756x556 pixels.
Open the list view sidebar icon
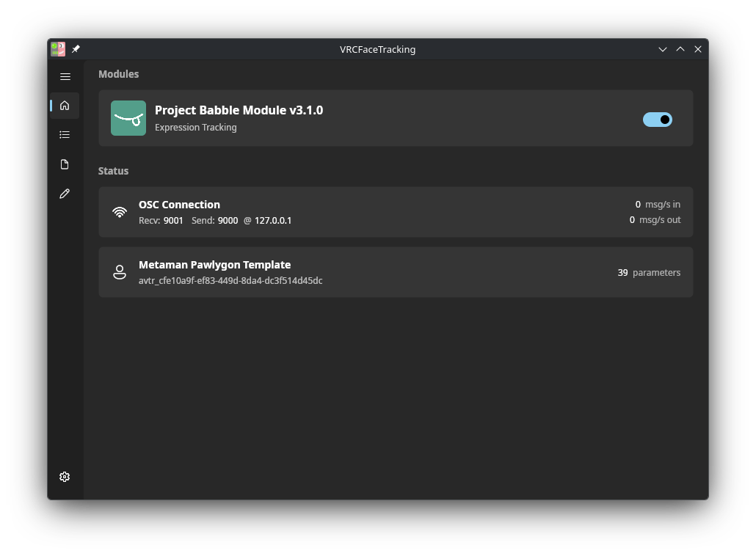click(x=65, y=135)
